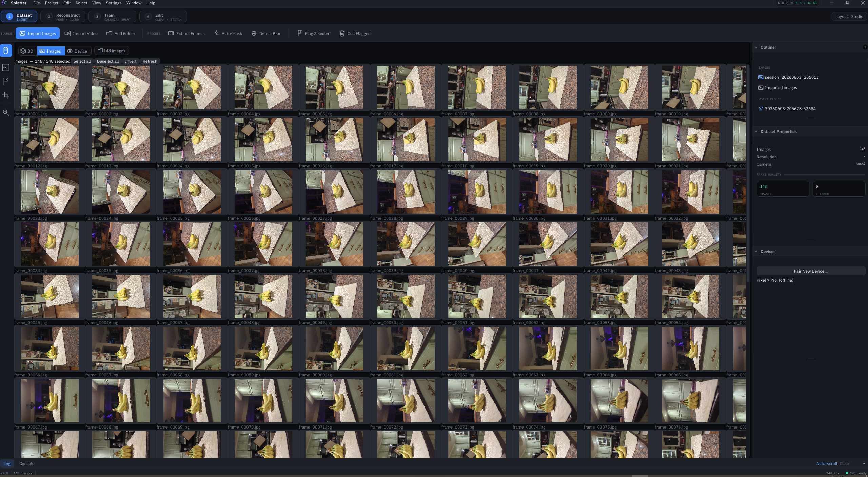Collapse the Devices panel
This screenshot has width=868, height=477.
pyautogui.click(x=756, y=252)
